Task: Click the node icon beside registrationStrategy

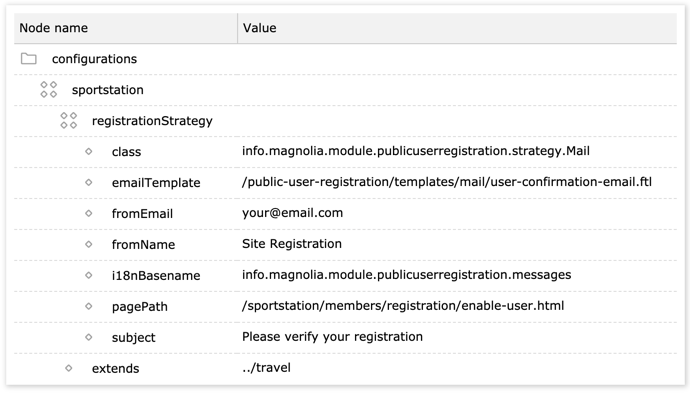Action: (69, 121)
